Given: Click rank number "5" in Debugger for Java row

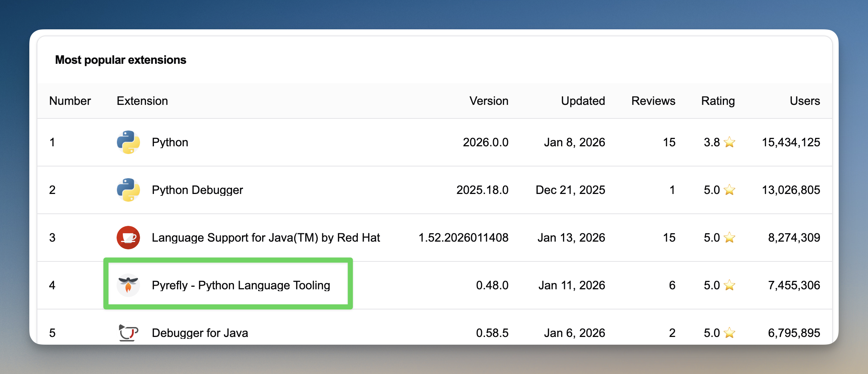Looking at the screenshot, I should pyautogui.click(x=52, y=333).
